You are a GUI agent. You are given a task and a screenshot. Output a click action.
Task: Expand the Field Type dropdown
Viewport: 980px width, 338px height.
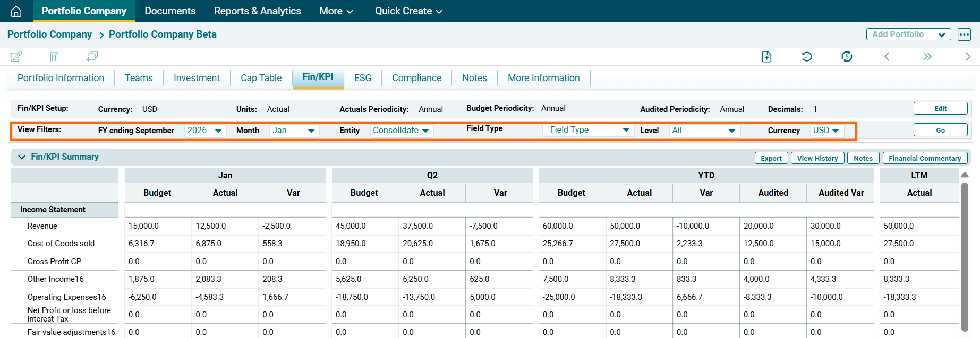point(588,130)
